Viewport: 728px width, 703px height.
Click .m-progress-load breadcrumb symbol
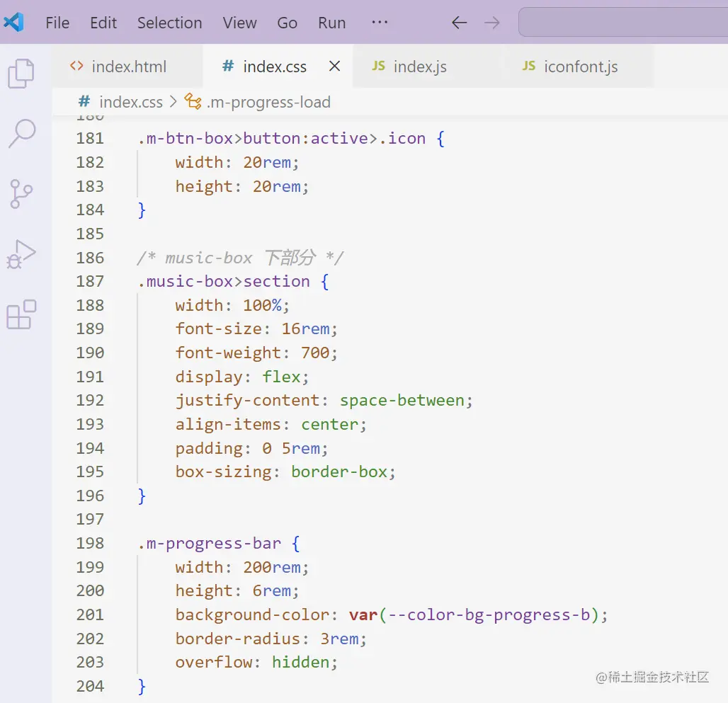(x=268, y=102)
